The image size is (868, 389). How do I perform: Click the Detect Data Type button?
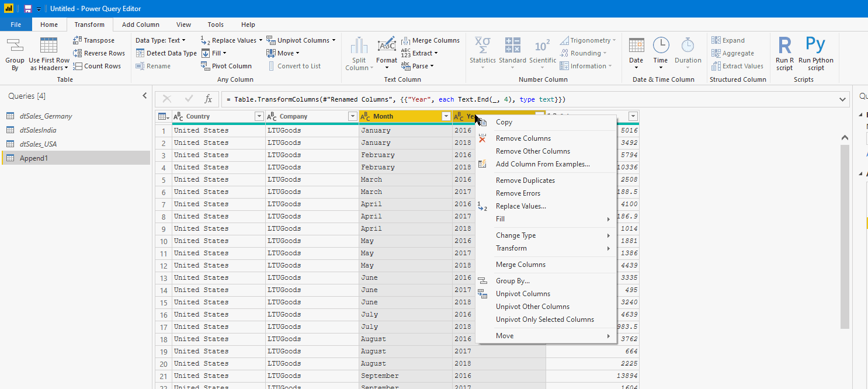click(166, 53)
